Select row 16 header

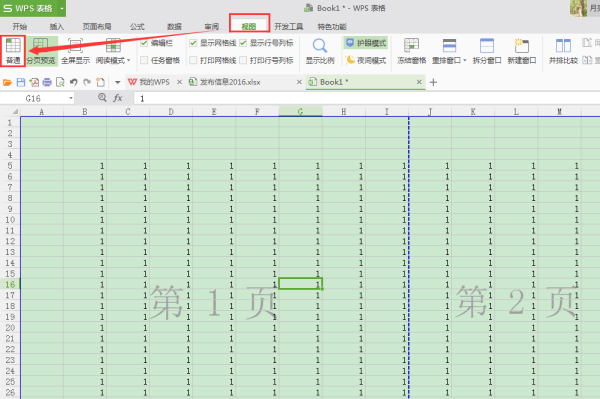(10, 284)
